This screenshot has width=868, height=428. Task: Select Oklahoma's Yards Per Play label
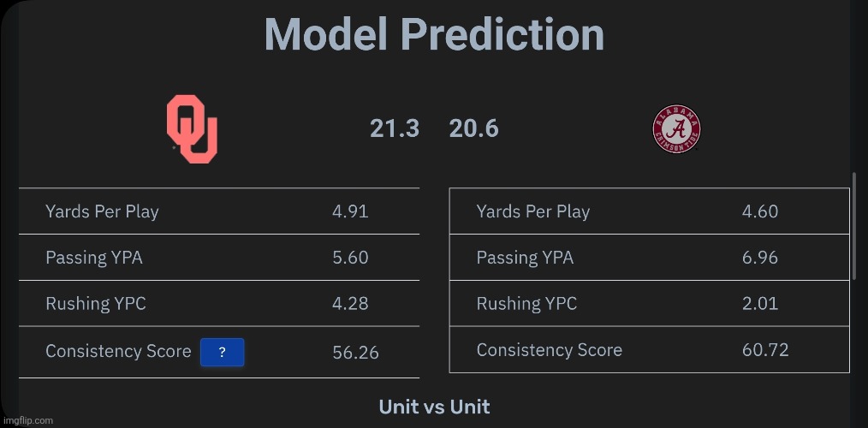click(x=102, y=211)
